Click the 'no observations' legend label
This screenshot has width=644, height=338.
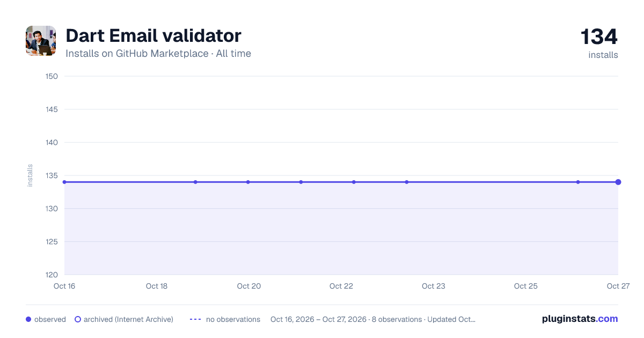pyautogui.click(x=233, y=319)
